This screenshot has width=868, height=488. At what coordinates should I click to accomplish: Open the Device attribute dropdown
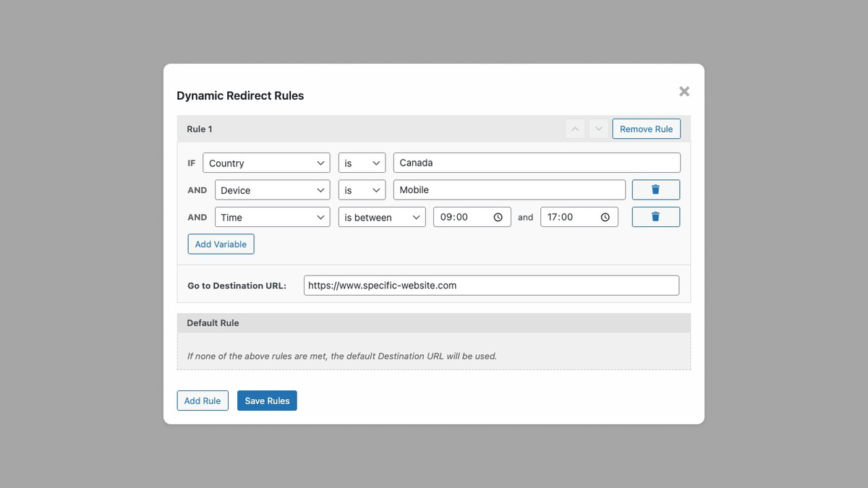coord(272,189)
